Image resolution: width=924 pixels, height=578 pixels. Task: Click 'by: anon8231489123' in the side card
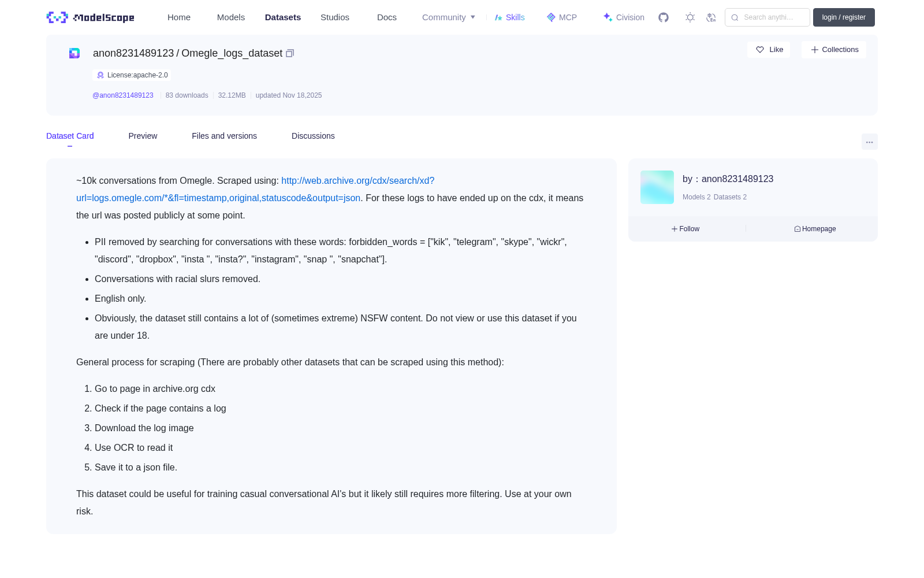point(728,179)
